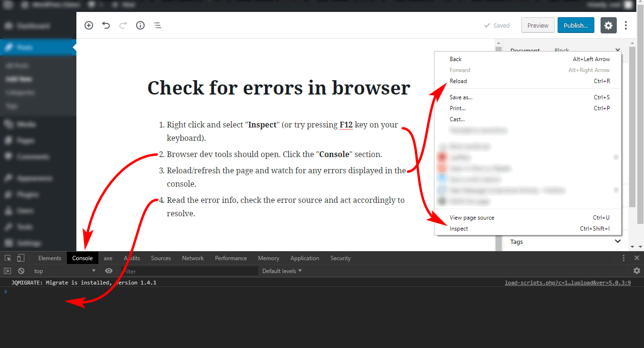
Task: Open the Network tab
Action: point(193,258)
